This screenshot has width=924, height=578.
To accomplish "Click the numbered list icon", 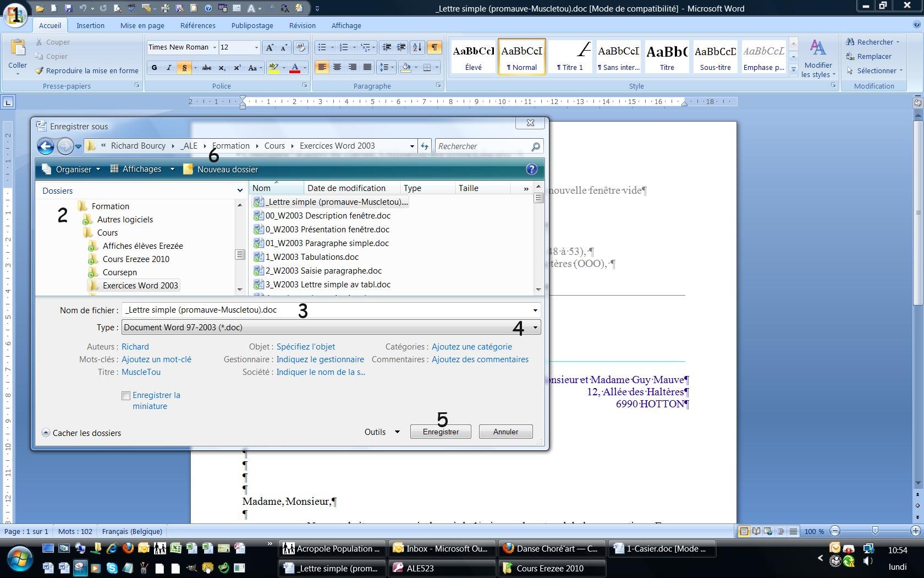I will [344, 47].
